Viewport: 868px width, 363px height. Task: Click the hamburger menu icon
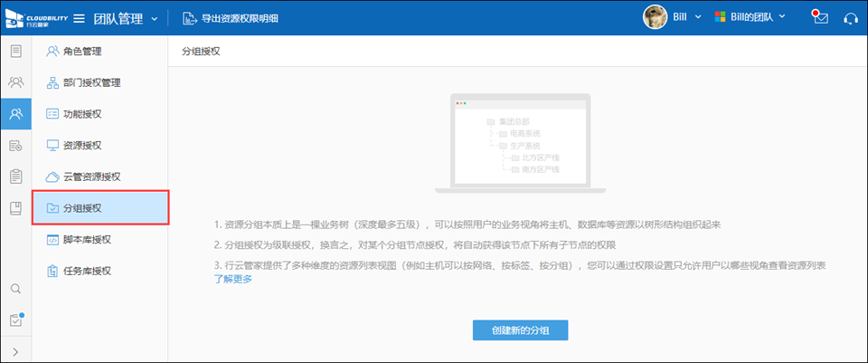point(79,18)
